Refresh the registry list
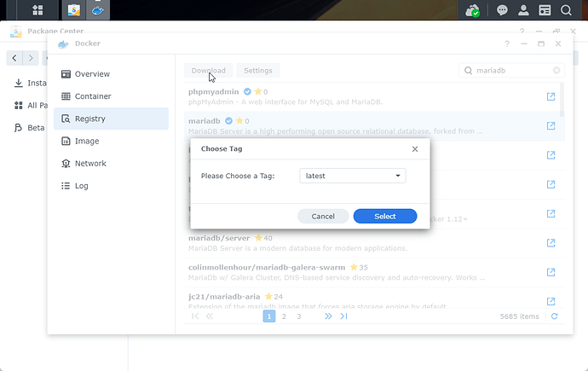This screenshot has width=588, height=371. point(554,316)
